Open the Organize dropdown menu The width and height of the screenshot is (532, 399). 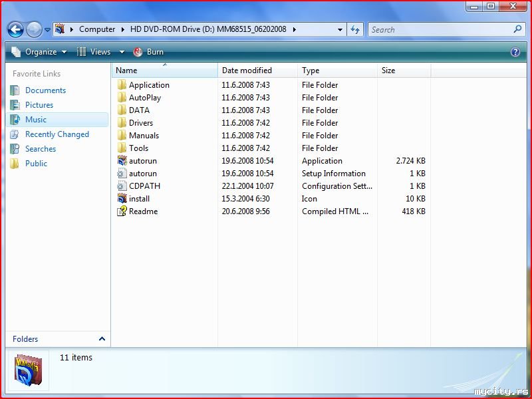point(40,52)
